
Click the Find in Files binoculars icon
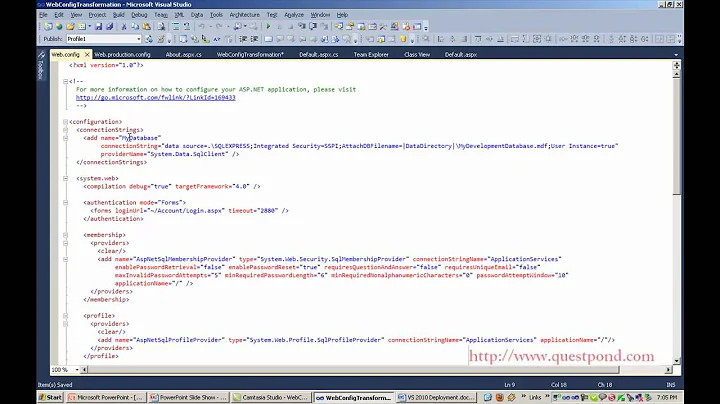[161, 27]
